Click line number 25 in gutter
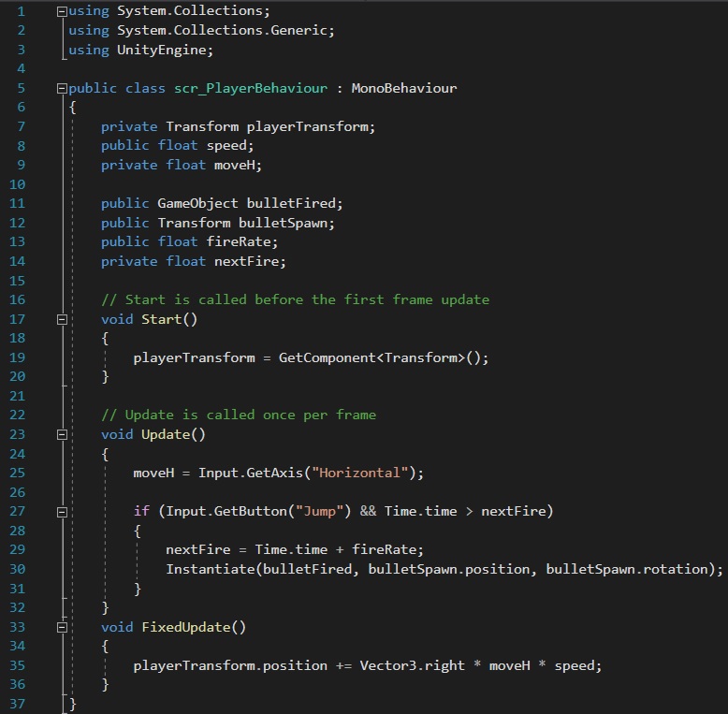 click(18, 474)
